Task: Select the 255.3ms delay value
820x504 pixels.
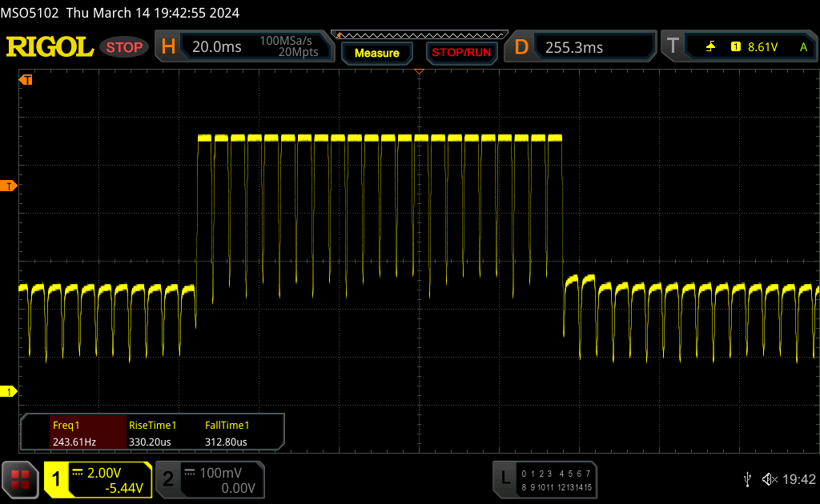Action: click(574, 47)
